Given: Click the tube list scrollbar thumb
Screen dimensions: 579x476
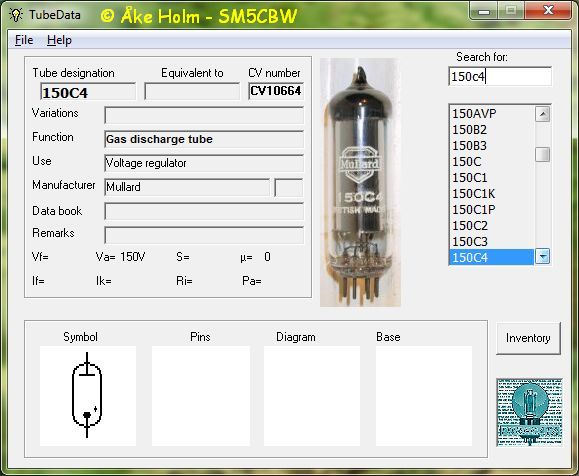Looking at the screenshot, I should pyautogui.click(x=542, y=154).
